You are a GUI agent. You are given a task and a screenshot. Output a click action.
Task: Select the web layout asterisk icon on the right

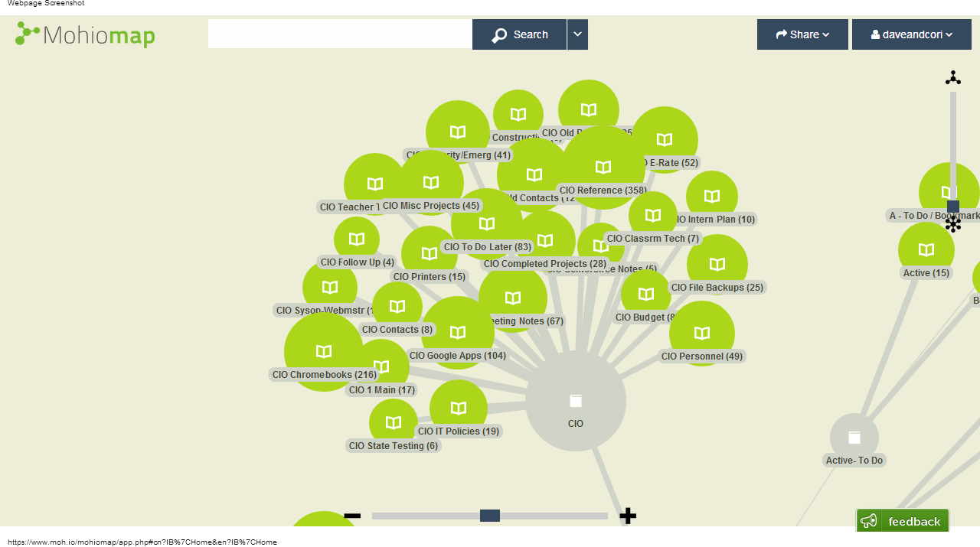[x=953, y=223]
